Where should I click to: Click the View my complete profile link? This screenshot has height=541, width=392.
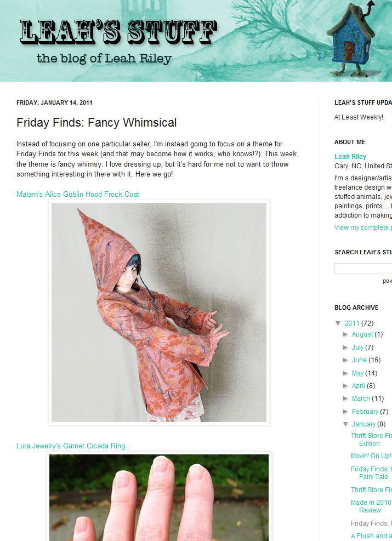coord(363,227)
